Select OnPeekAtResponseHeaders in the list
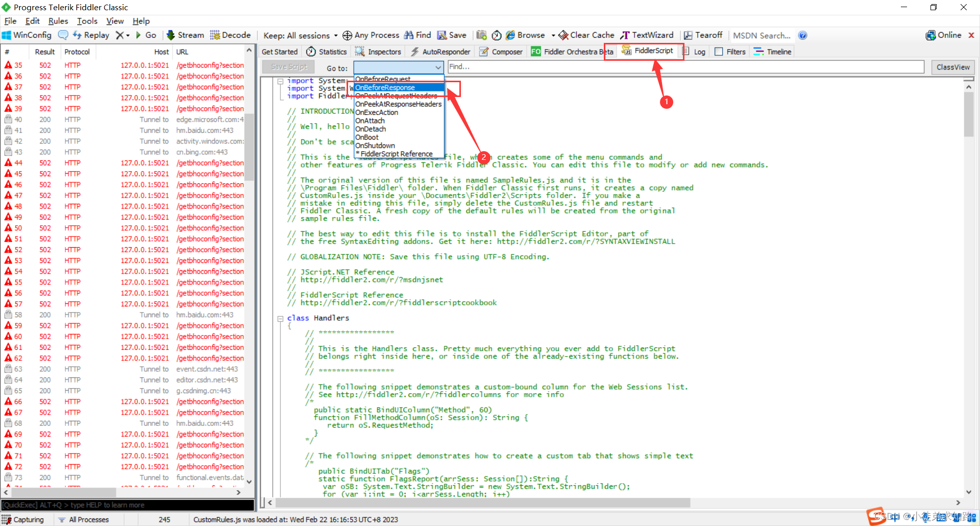 (399, 104)
